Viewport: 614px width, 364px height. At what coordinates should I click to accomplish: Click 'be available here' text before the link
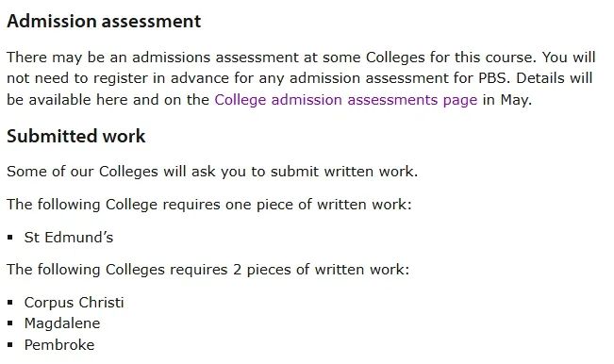pyautogui.click(x=67, y=100)
